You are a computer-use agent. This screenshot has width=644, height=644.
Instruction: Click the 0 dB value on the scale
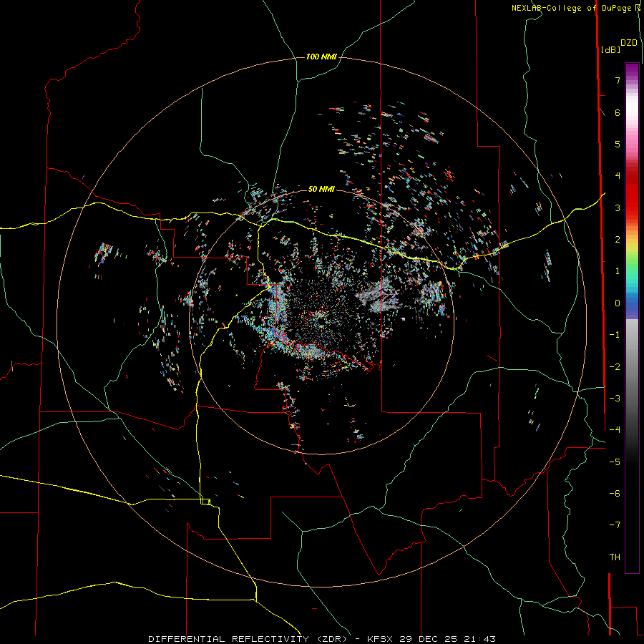618,303
